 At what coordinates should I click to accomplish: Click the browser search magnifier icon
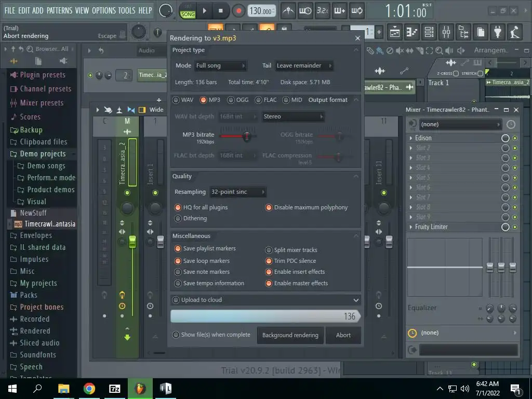[x=30, y=49]
